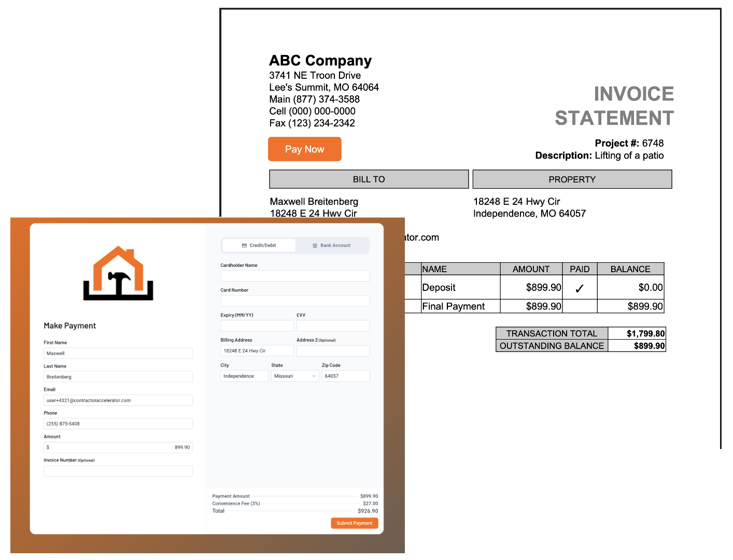The image size is (733, 560).
Task: Click the orange Pay Now button
Action: tap(305, 149)
